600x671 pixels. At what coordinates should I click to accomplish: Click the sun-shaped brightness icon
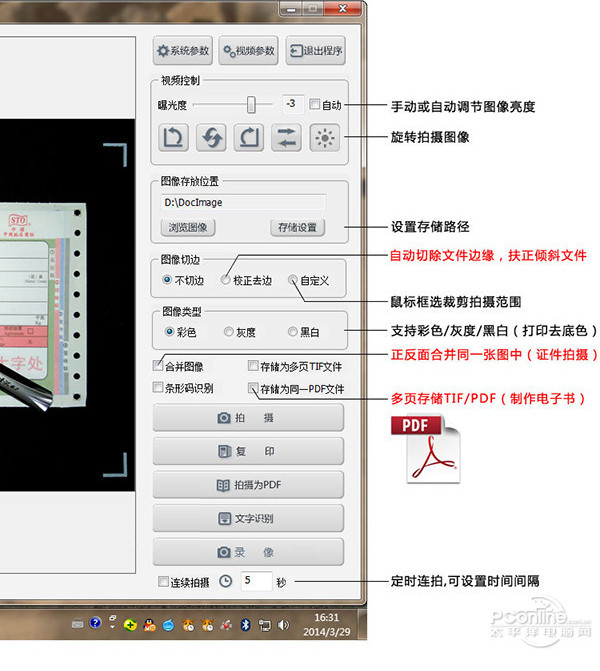click(x=325, y=138)
